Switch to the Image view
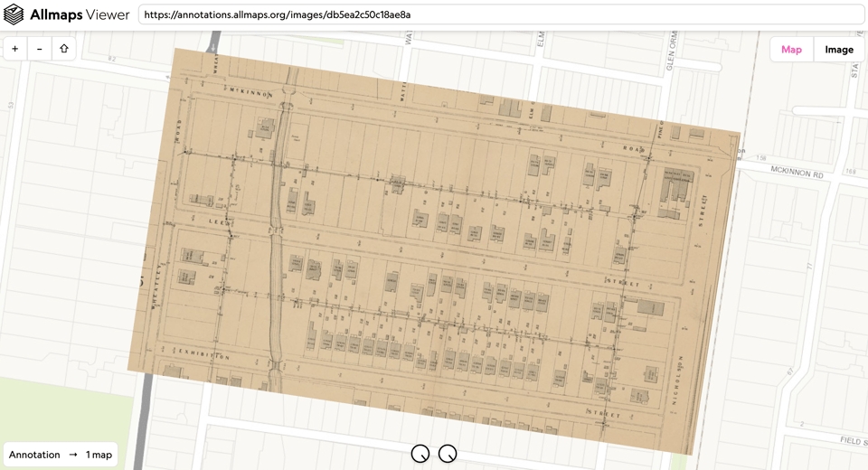 click(x=838, y=50)
